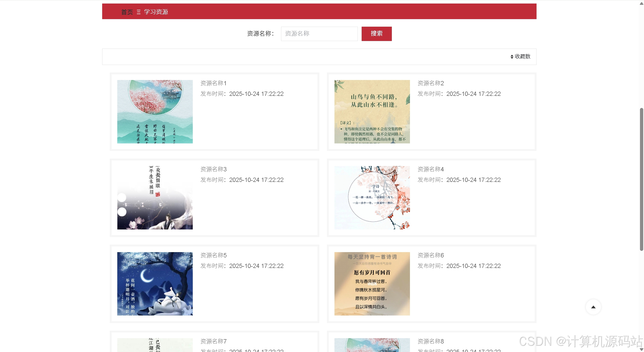Image resolution: width=644 pixels, height=352 pixels.
Task: Select the title 资源名称2
Action: [431, 83]
